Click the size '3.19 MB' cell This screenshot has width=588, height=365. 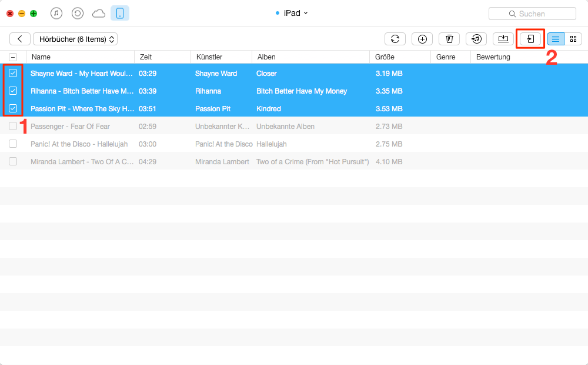389,74
